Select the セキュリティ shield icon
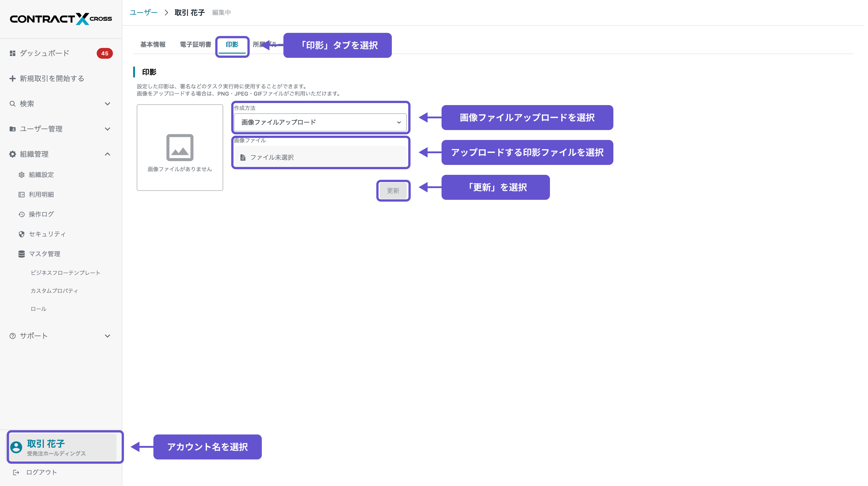Image resolution: width=868 pixels, height=486 pixels. pyautogui.click(x=21, y=234)
